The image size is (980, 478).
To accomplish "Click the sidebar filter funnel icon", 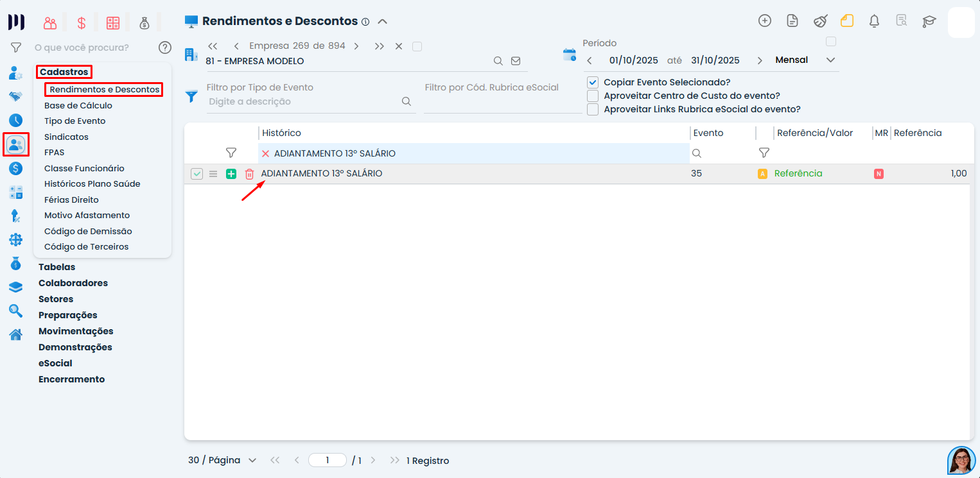I will [x=16, y=47].
